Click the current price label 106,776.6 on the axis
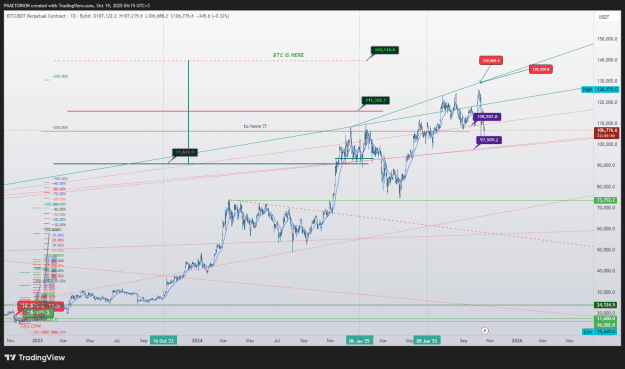The height and width of the screenshot is (369, 625). point(606,133)
